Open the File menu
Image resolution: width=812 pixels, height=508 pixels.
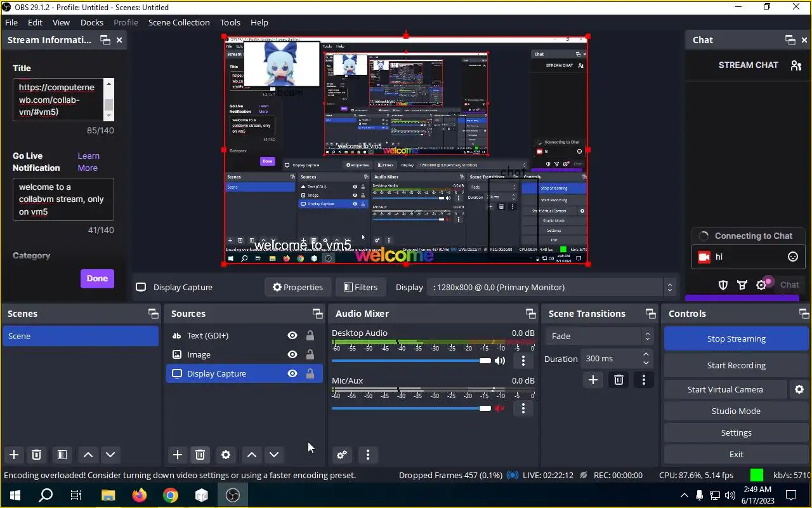point(11,22)
